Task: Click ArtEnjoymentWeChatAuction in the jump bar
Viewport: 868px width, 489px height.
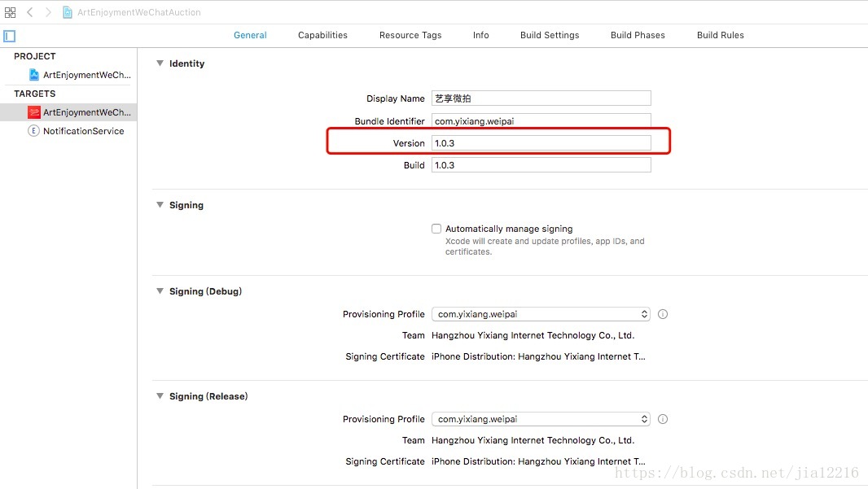Action: click(x=139, y=12)
